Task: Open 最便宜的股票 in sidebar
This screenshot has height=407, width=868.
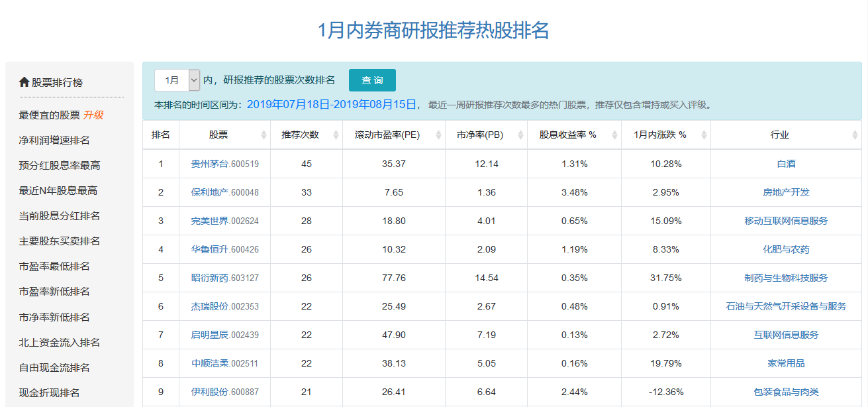Action: (50, 115)
